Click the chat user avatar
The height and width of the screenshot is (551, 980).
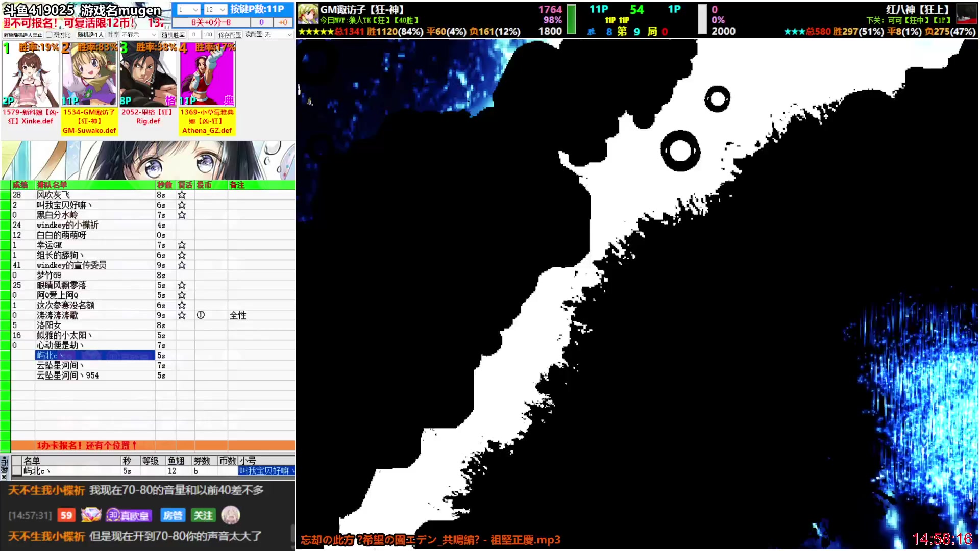pyautogui.click(x=231, y=515)
